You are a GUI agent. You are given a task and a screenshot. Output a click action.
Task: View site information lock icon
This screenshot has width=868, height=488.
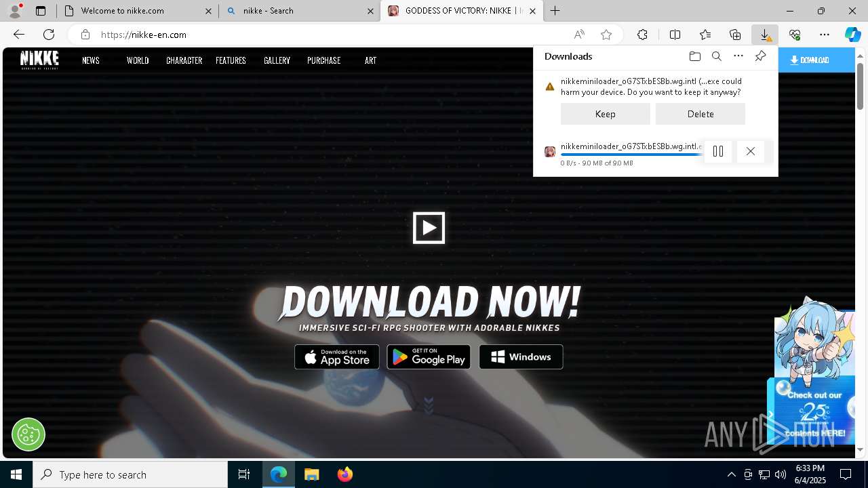click(x=85, y=35)
